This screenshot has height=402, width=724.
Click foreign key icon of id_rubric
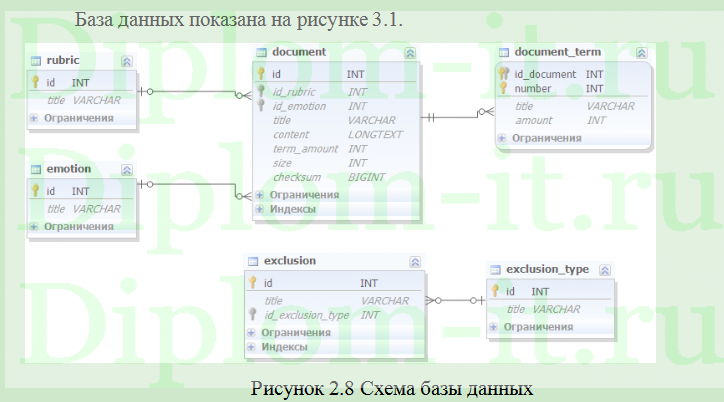(x=261, y=91)
